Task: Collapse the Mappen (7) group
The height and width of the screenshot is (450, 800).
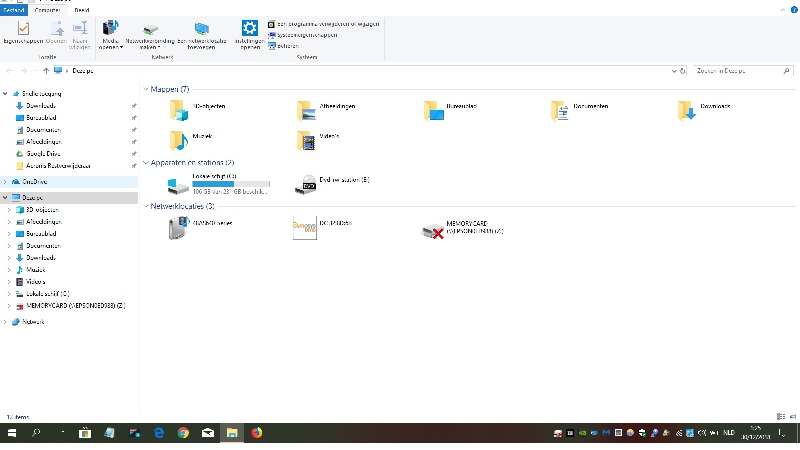Action: [146, 90]
